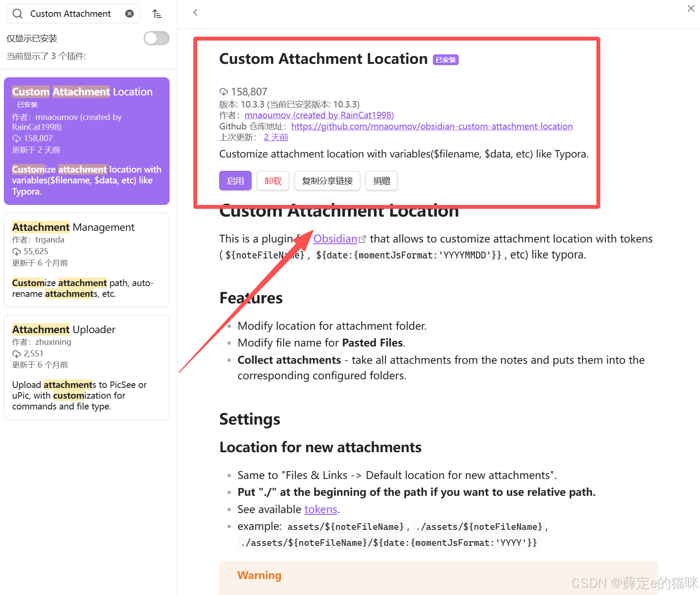Click the Warning callout title
The height and width of the screenshot is (595, 700).
259,575
